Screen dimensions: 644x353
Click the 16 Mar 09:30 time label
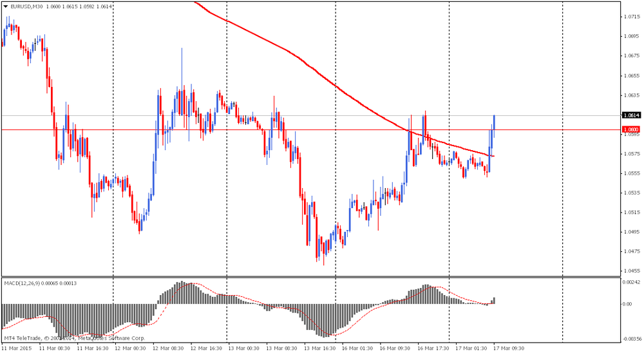[x=395, y=348]
